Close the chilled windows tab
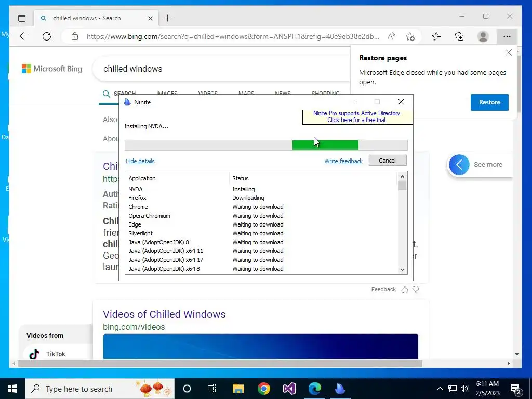 (x=150, y=18)
